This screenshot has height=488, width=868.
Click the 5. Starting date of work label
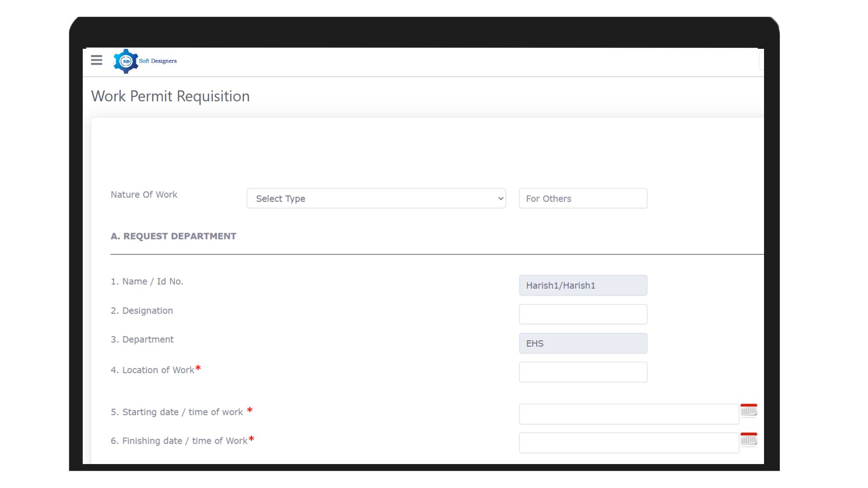(177, 412)
